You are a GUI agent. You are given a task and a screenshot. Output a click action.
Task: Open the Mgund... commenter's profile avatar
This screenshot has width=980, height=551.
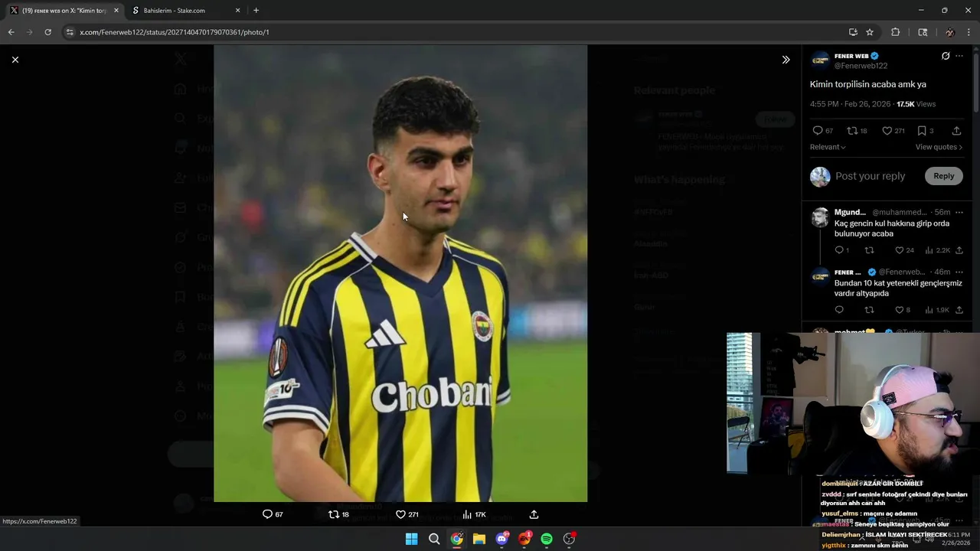(x=820, y=217)
